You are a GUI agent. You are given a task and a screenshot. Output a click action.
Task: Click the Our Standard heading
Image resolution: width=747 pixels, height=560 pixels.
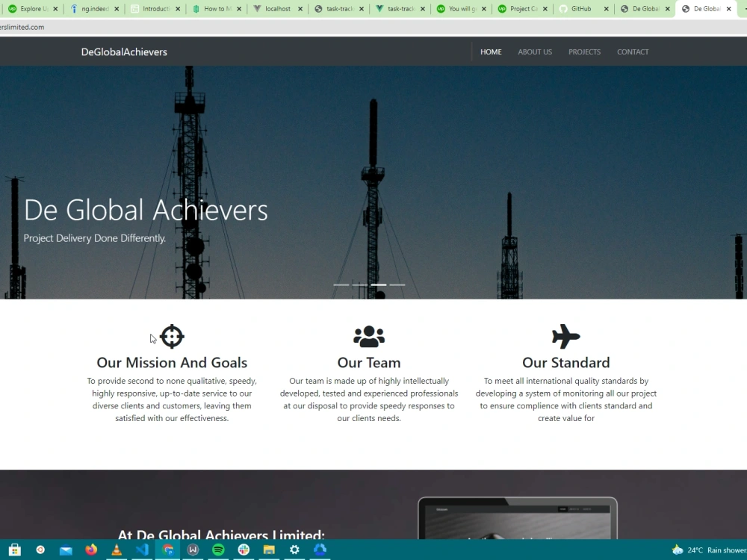[566, 362]
